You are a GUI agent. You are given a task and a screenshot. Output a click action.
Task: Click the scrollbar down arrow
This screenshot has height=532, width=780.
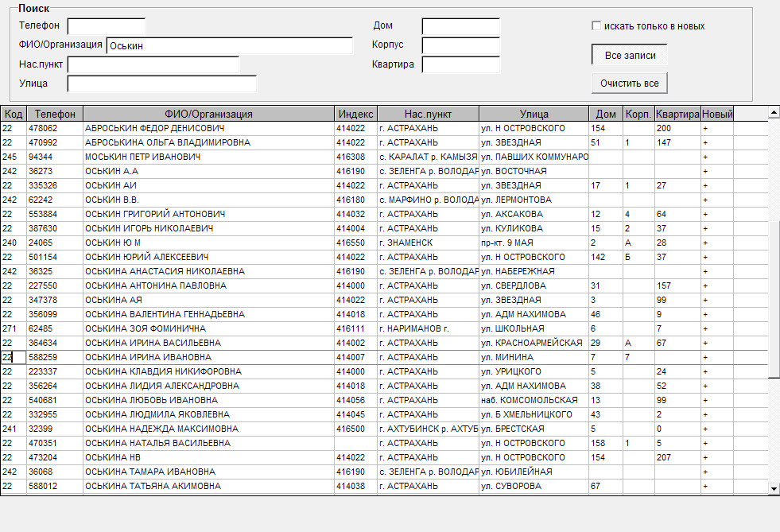(x=774, y=488)
